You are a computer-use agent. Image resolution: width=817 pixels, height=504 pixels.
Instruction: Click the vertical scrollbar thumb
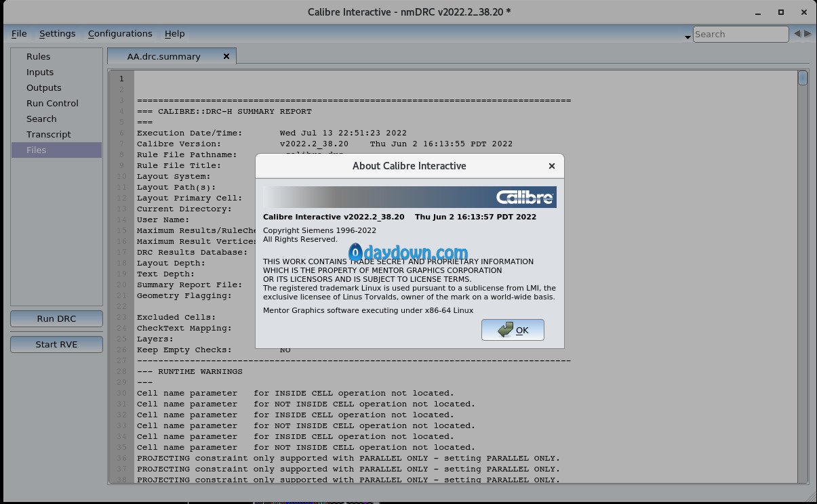pyautogui.click(x=803, y=78)
